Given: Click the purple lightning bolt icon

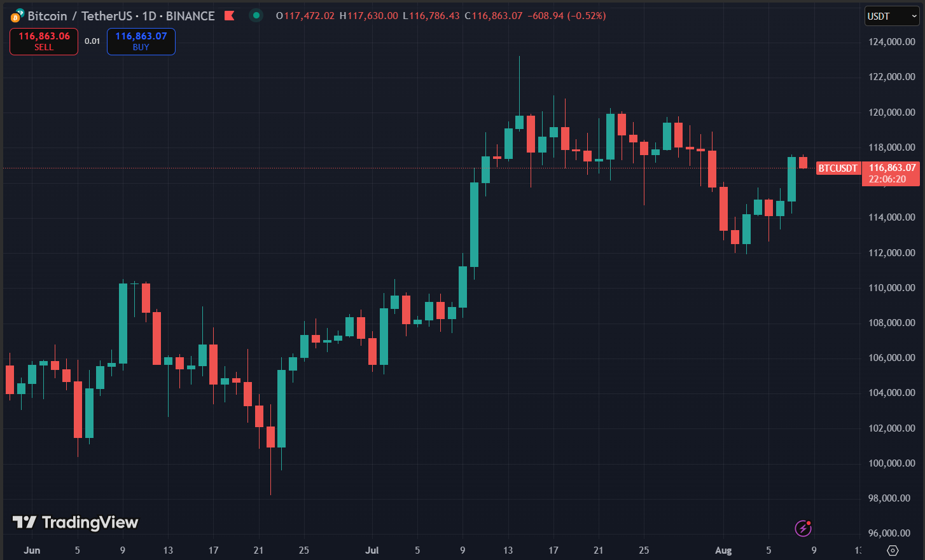Looking at the screenshot, I should pyautogui.click(x=803, y=528).
